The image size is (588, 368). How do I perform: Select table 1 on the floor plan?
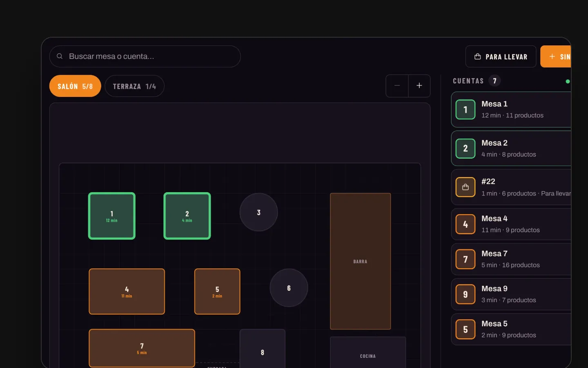[x=112, y=216]
